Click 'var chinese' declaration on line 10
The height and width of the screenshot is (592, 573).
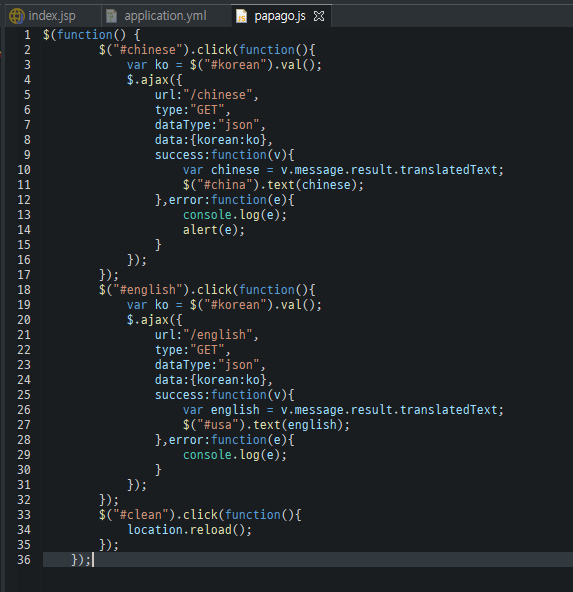221,170
